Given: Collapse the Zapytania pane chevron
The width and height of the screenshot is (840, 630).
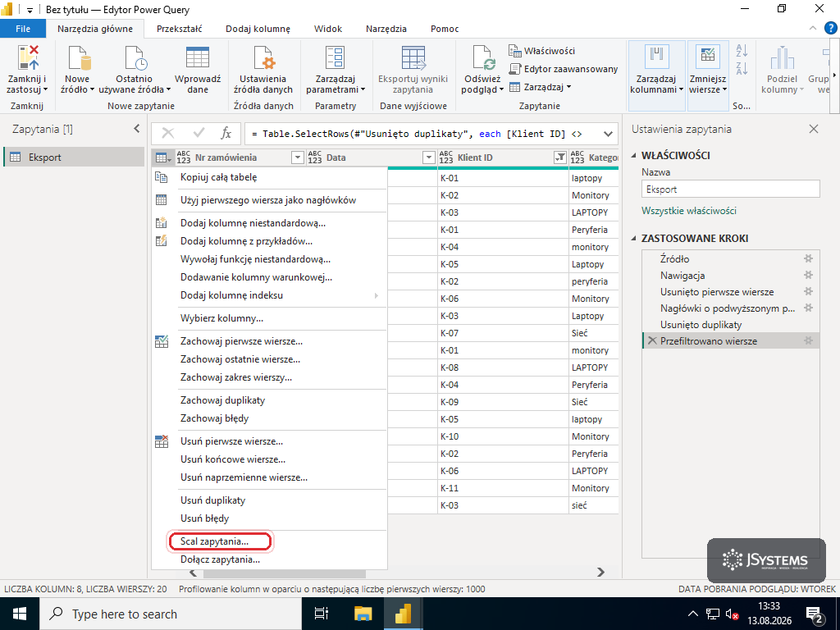Looking at the screenshot, I should pyautogui.click(x=136, y=129).
